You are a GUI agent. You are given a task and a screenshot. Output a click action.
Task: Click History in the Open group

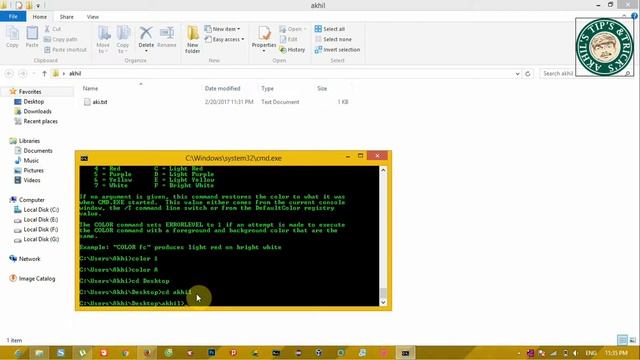(x=292, y=49)
